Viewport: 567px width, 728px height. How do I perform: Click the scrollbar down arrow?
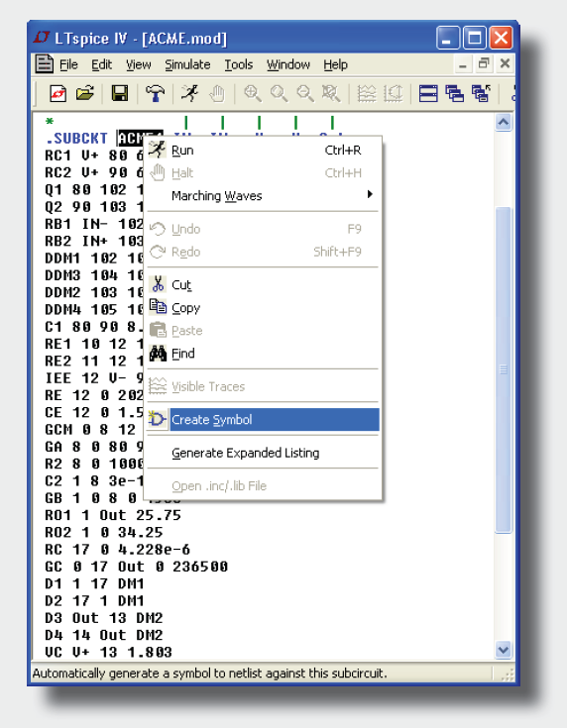click(x=504, y=650)
